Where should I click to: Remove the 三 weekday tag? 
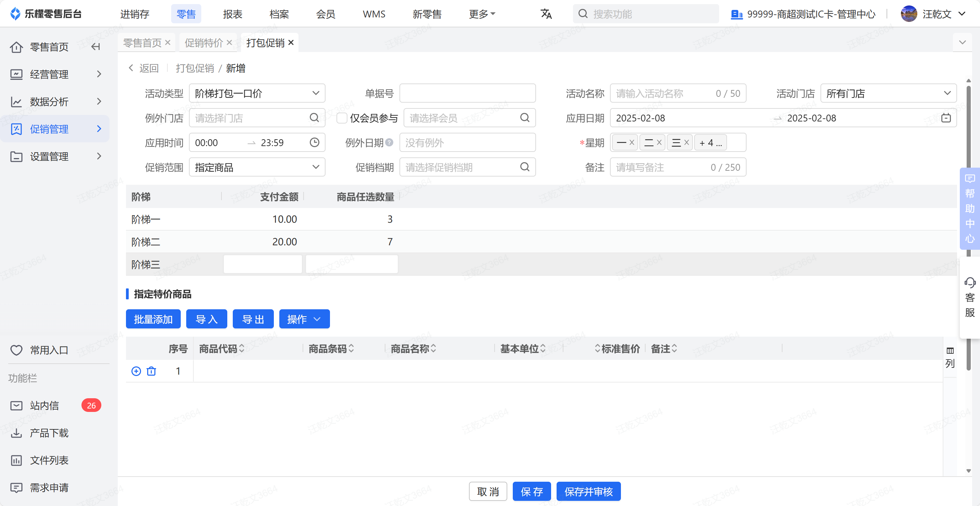point(687,143)
